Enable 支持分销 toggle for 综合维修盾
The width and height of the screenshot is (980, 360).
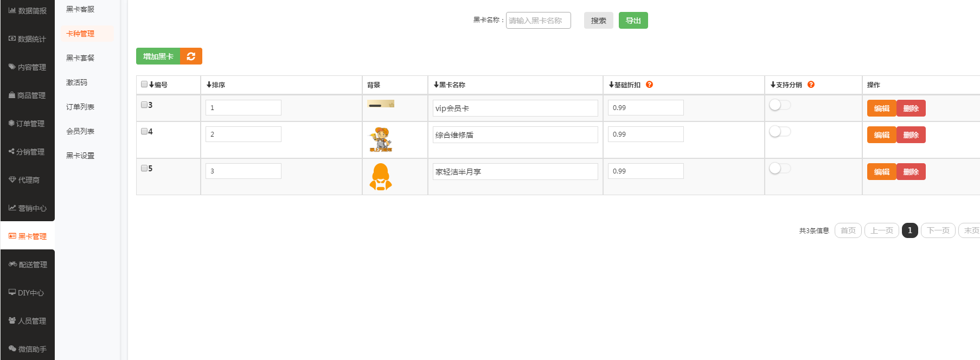point(780,132)
